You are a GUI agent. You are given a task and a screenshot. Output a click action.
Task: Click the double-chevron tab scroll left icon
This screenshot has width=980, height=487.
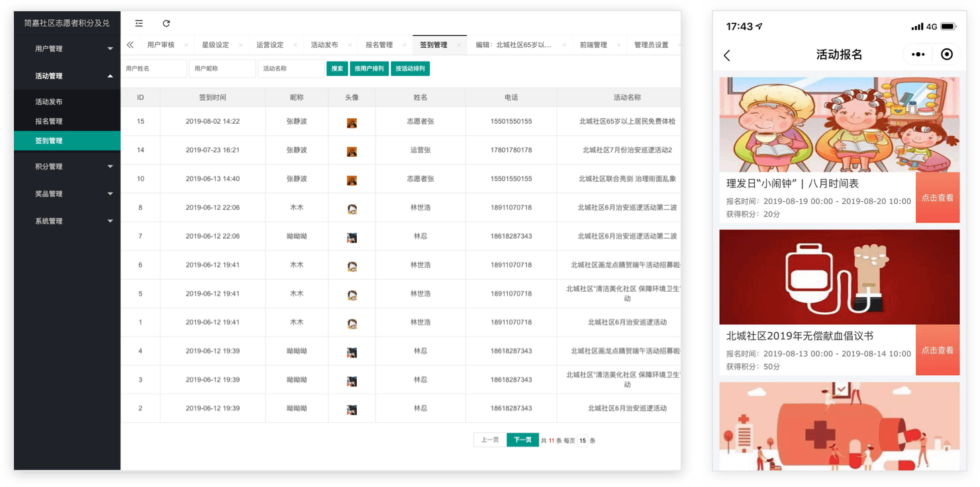tap(130, 45)
